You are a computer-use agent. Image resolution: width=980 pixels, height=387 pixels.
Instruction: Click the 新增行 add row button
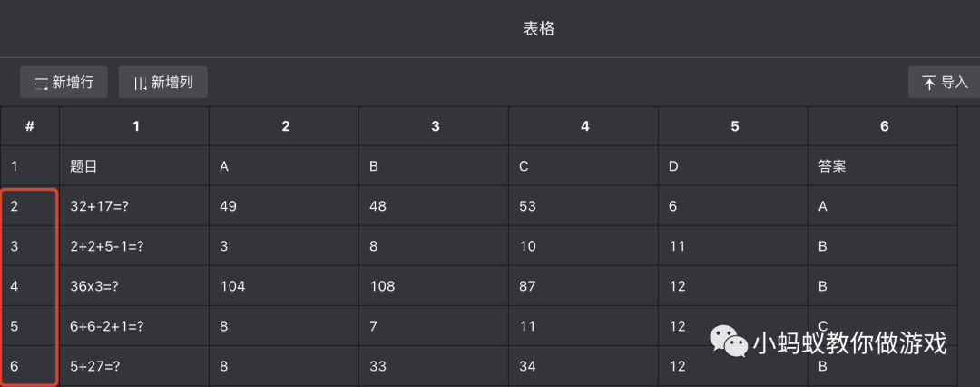click(x=64, y=83)
